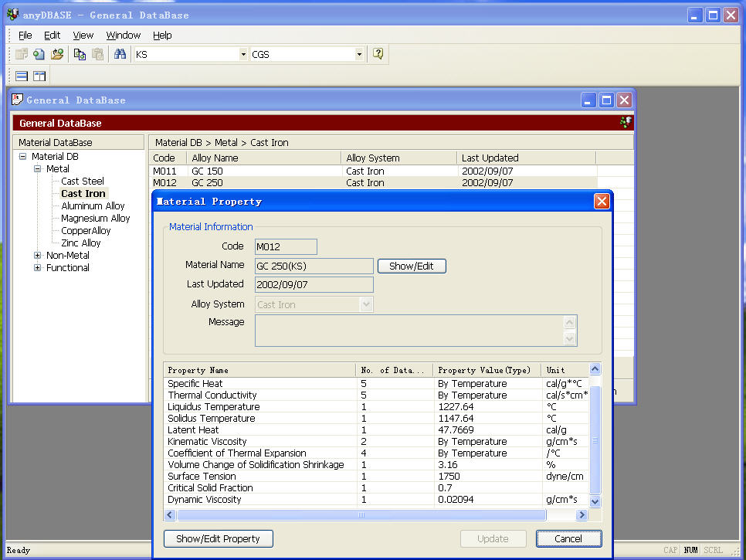Screen dimensions: 746x560
Task: Click the Cancel button
Action: click(568, 538)
